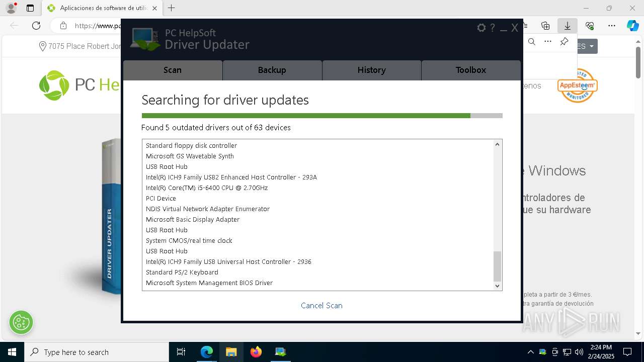Open Windows Start menu
Viewport: 644px width, 362px height.
(12, 352)
